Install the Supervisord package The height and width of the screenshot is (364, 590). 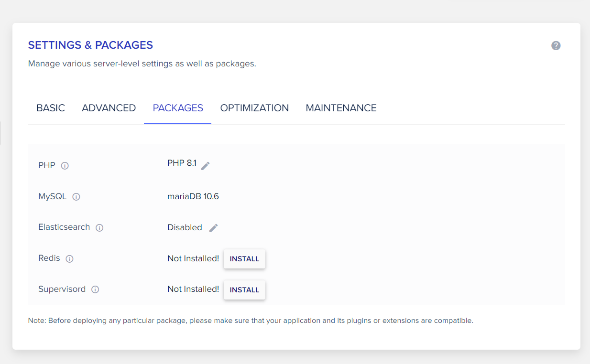click(244, 289)
